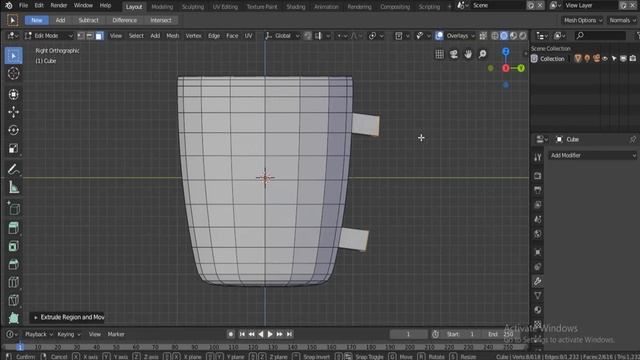640x360 pixels.
Task: Pick the Poly Build tool
Action: (13, 318)
